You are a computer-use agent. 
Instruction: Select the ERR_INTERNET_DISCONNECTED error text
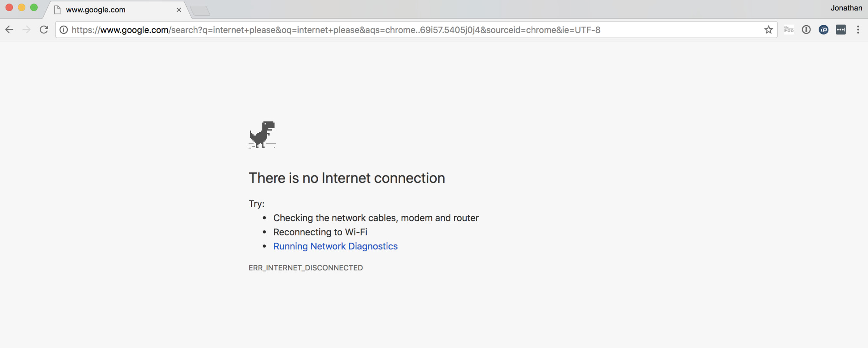coord(306,267)
